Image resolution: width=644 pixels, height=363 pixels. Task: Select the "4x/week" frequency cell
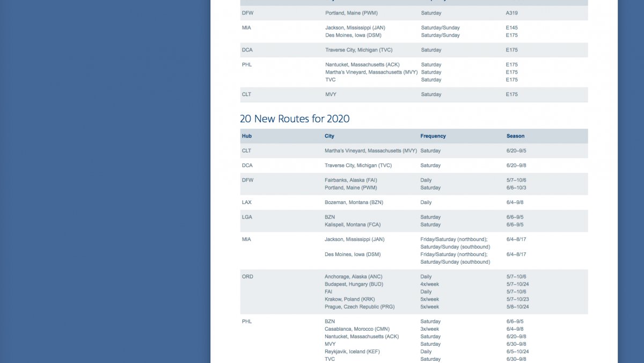point(430,285)
